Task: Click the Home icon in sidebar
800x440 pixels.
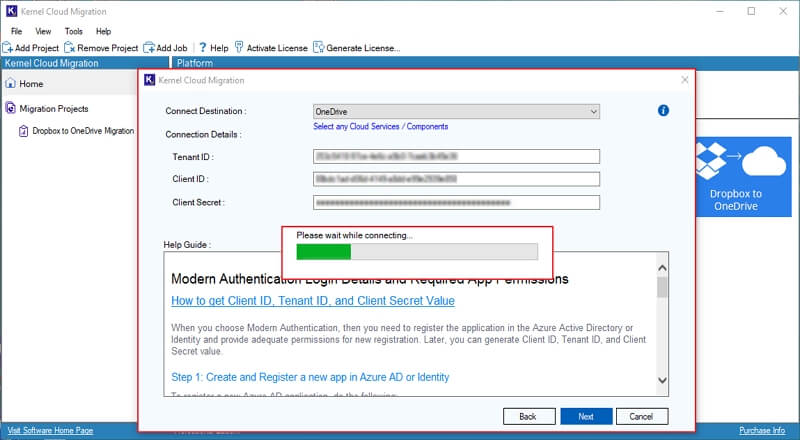Action: (x=10, y=83)
